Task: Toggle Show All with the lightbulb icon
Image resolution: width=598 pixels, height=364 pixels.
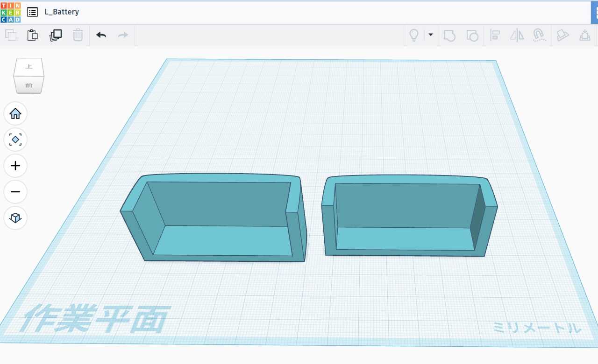Action: [413, 35]
